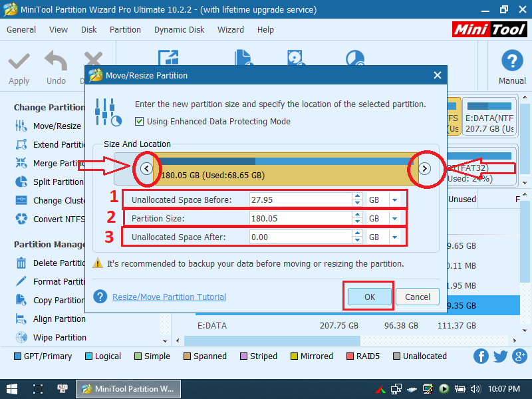Click left resize handle on partition bar
Image resolution: width=532 pixels, height=399 pixels.
click(x=146, y=169)
